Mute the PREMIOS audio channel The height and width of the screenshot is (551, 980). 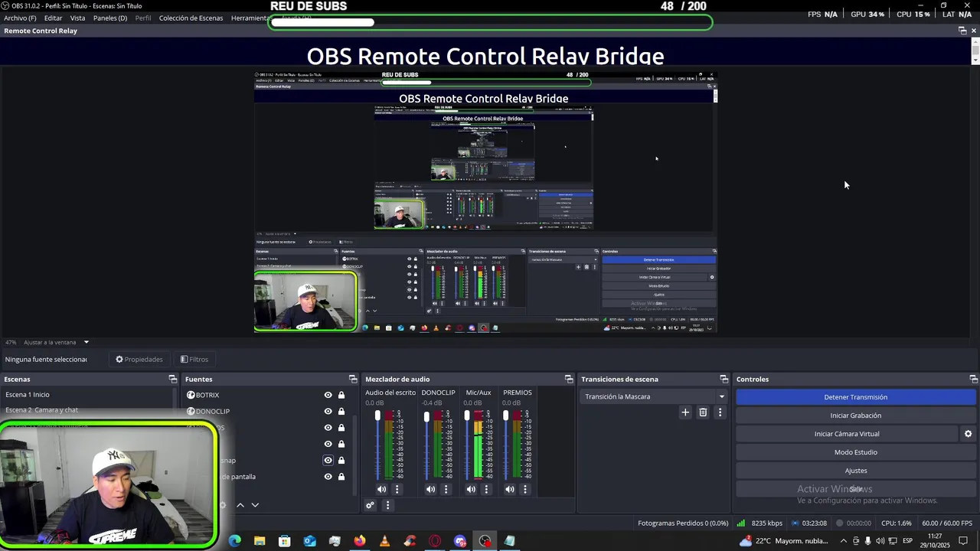pyautogui.click(x=510, y=489)
